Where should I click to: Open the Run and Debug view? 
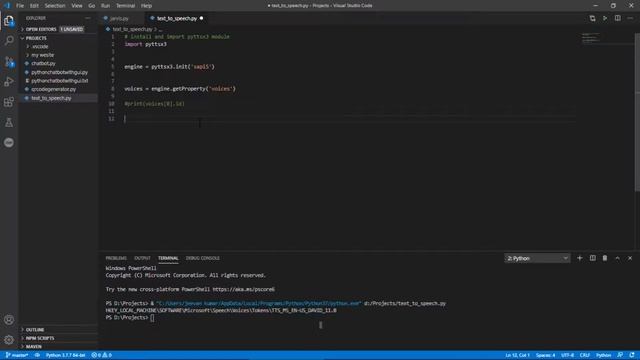click(9, 82)
